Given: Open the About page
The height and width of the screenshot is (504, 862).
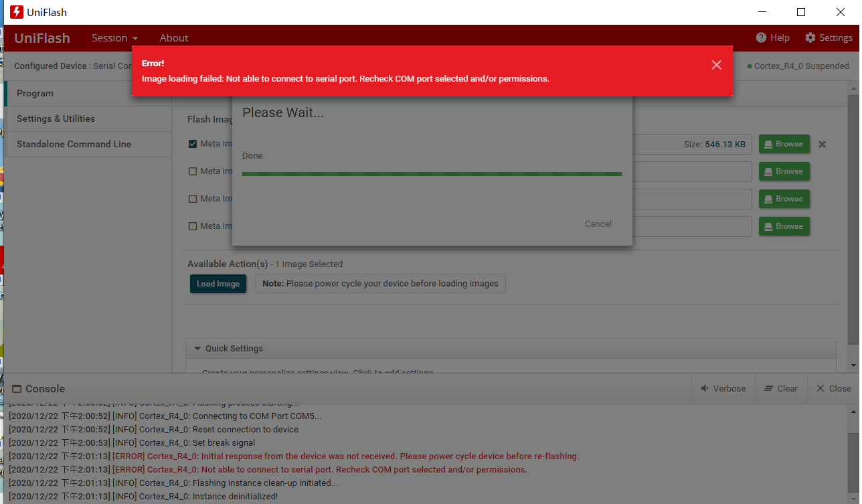Looking at the screenshot, I should (174, 38).
